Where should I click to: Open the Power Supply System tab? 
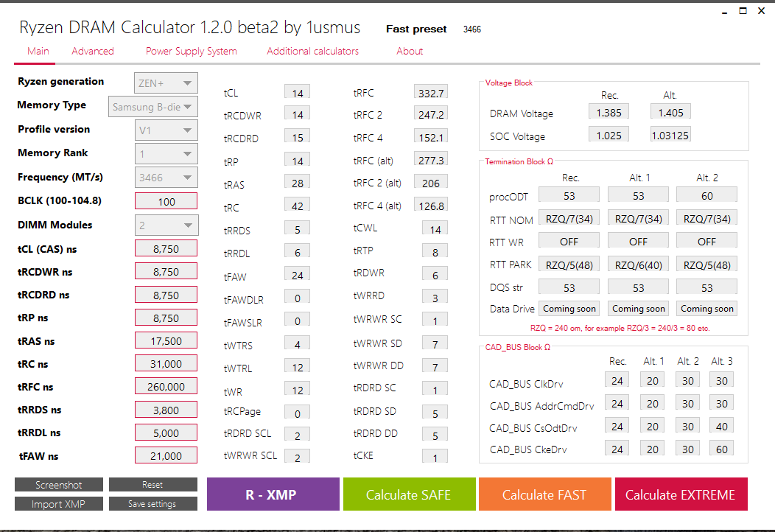click(x=192, y=52)
